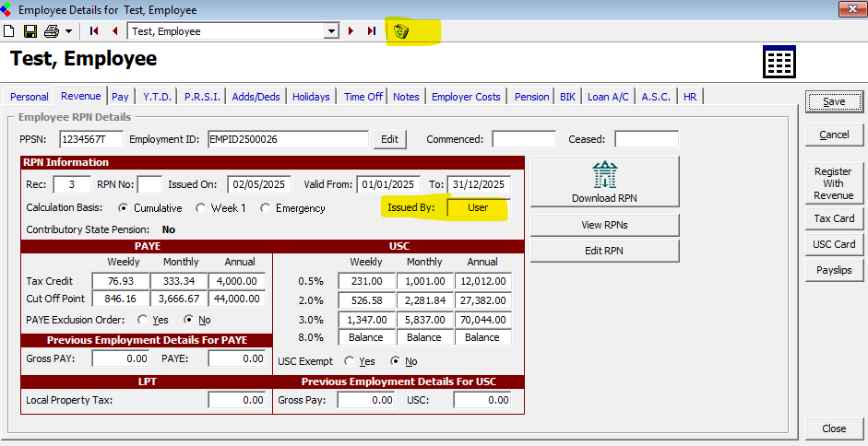This screenshot has width=868, height=446.
Task: Click the recycle bin delete icon
Action: (400, 31)
